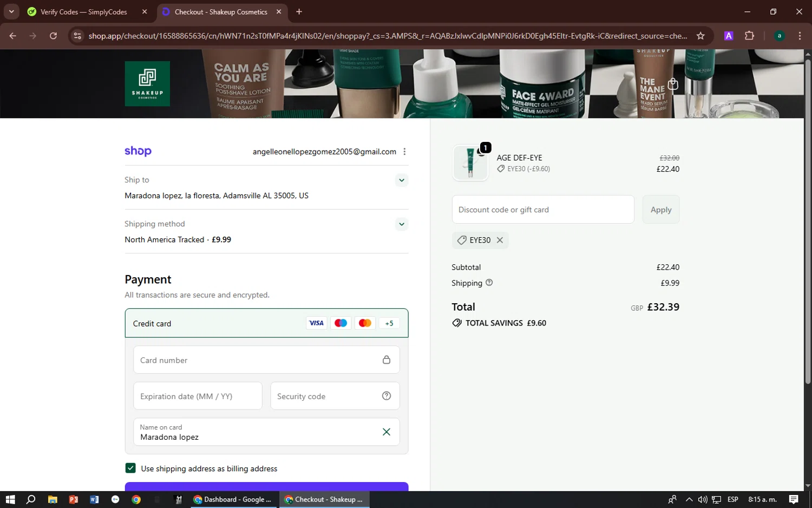Image resolution: width=812 pixels, height=508 pixels.
Task: Click the Security code help question mark
Action: (x=387, y=396)
